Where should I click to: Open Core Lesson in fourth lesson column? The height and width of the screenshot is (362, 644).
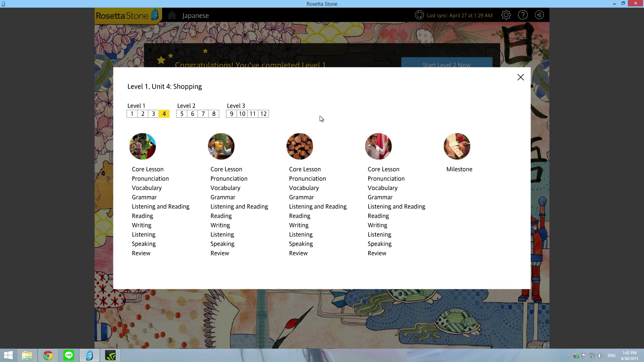click(383, 169)
